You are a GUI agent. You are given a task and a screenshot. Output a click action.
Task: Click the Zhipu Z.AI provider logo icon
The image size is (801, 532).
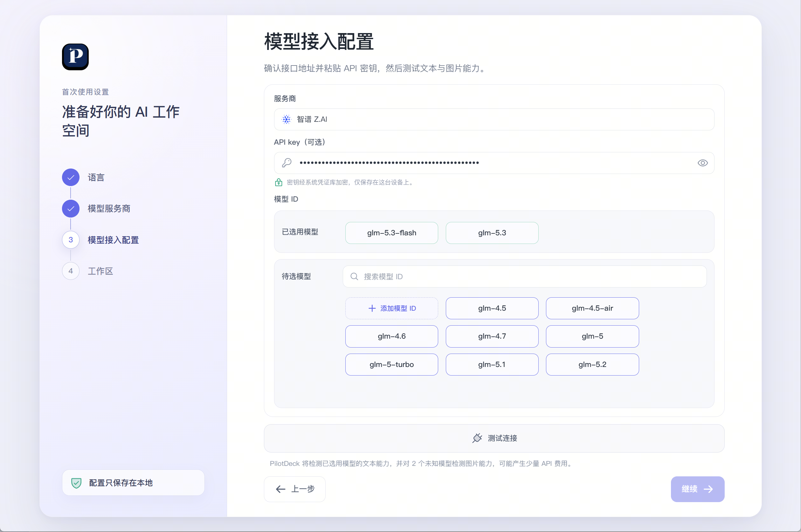point(286,120)
